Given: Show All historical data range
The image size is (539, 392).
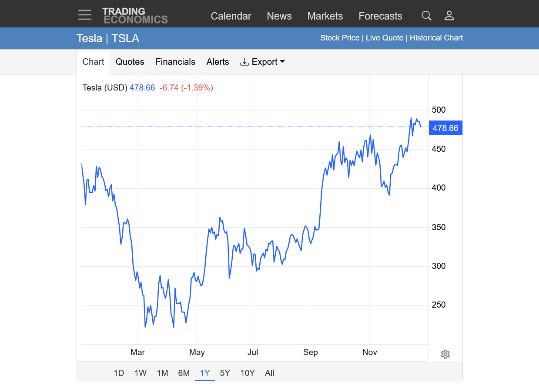Looking at the screenshot, I should pos(269,373).
